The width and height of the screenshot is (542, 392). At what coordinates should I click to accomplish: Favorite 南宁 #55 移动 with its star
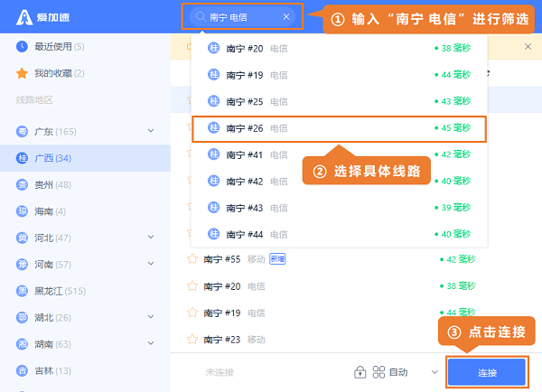192,259
